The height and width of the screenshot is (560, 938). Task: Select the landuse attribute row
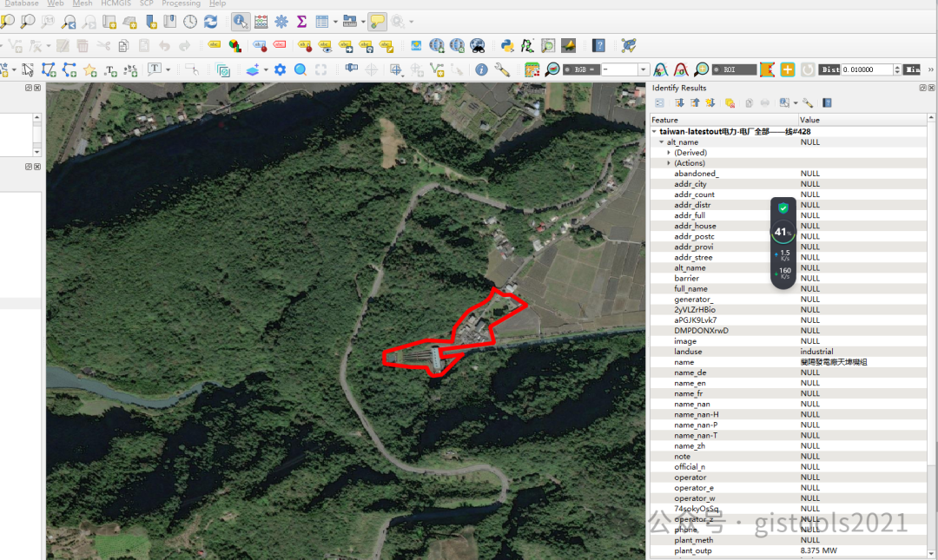click(789, 352)
